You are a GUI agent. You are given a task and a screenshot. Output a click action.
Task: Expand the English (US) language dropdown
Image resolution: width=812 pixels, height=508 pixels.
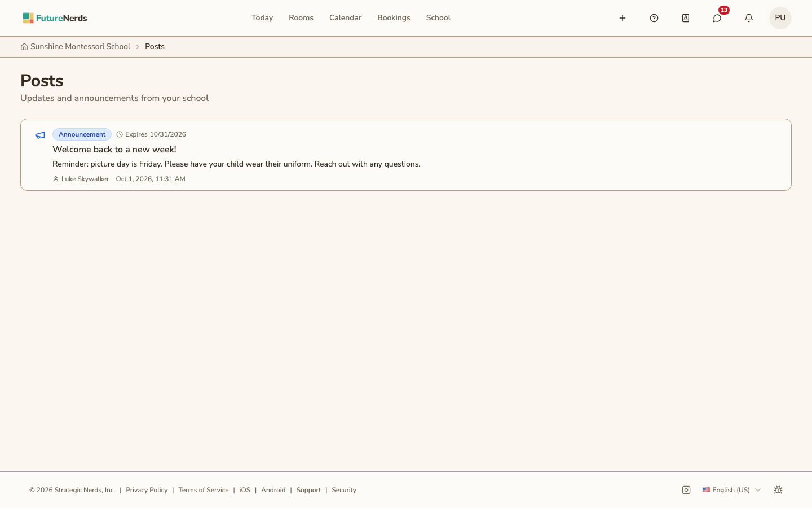[731, 490]
